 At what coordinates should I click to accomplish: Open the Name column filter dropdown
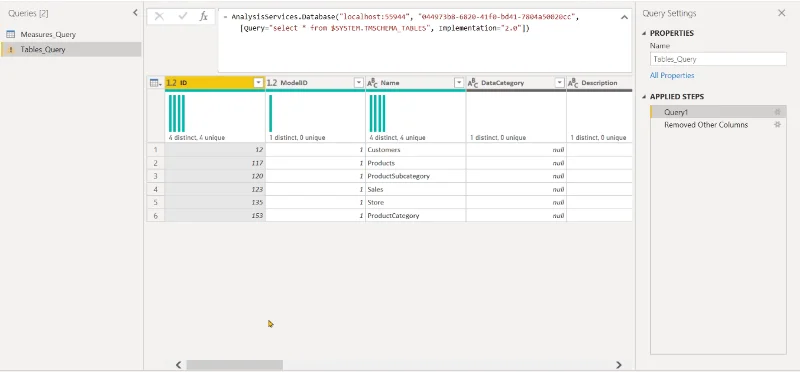point(459,83)
